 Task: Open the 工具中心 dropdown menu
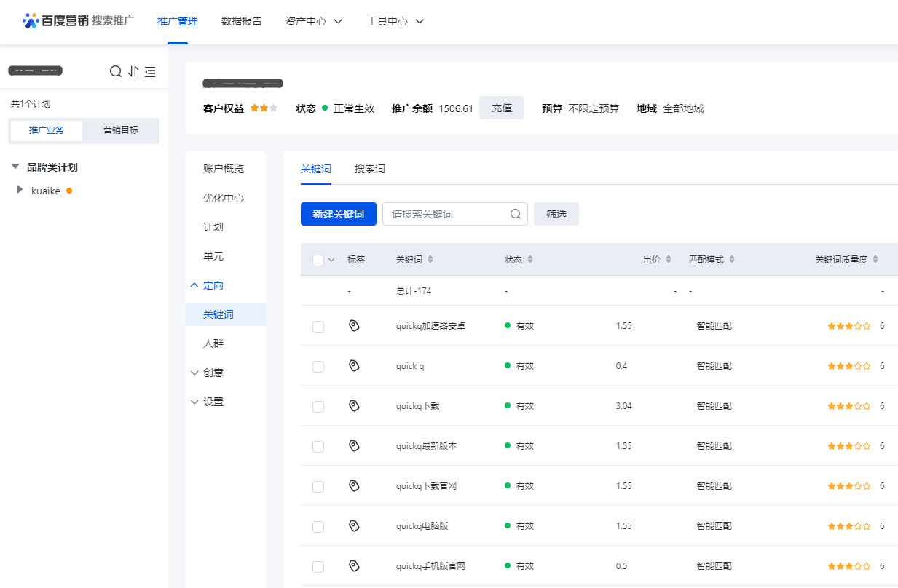395,21
